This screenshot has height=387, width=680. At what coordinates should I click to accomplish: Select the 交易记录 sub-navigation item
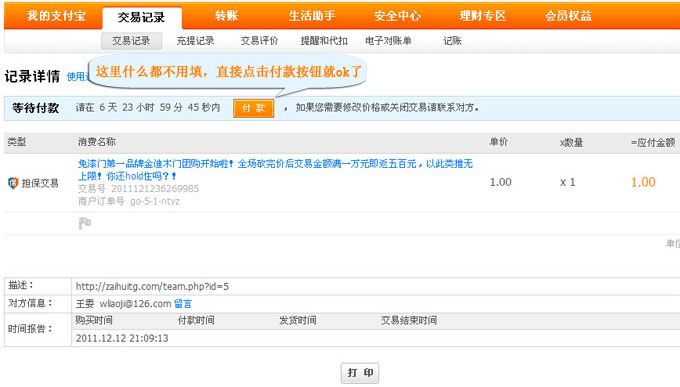pyautogui.click(x=131, y=41)
